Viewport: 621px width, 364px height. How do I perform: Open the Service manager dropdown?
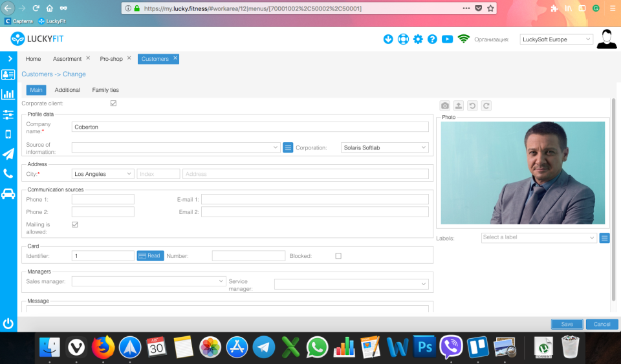[x=351, y=284]
